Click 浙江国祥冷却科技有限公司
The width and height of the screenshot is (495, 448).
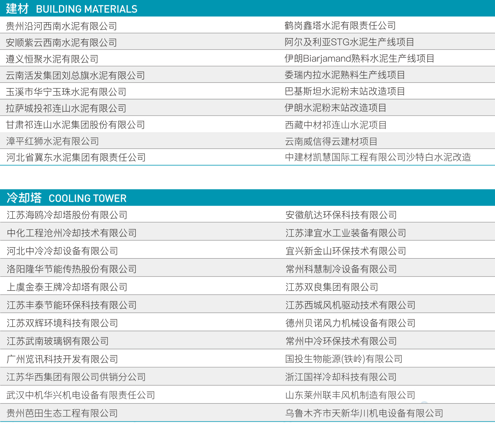click(341, 377)
